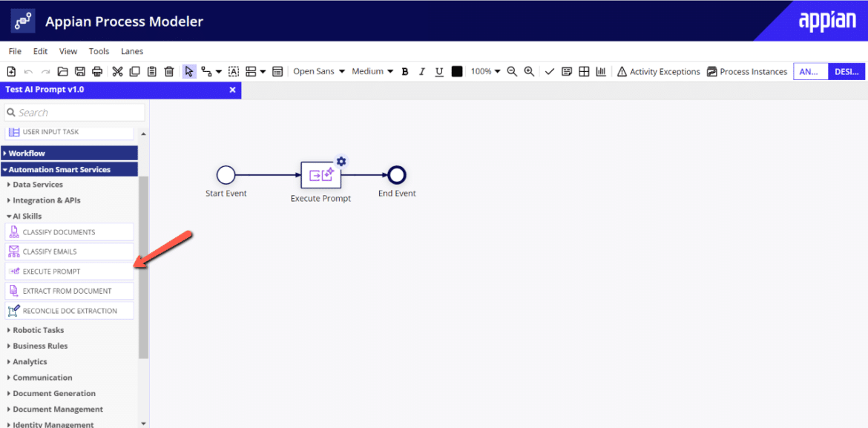Click the Reconcile Doc Extraction skill
This screenshot has width=868, height=428.
click(69, 310)
